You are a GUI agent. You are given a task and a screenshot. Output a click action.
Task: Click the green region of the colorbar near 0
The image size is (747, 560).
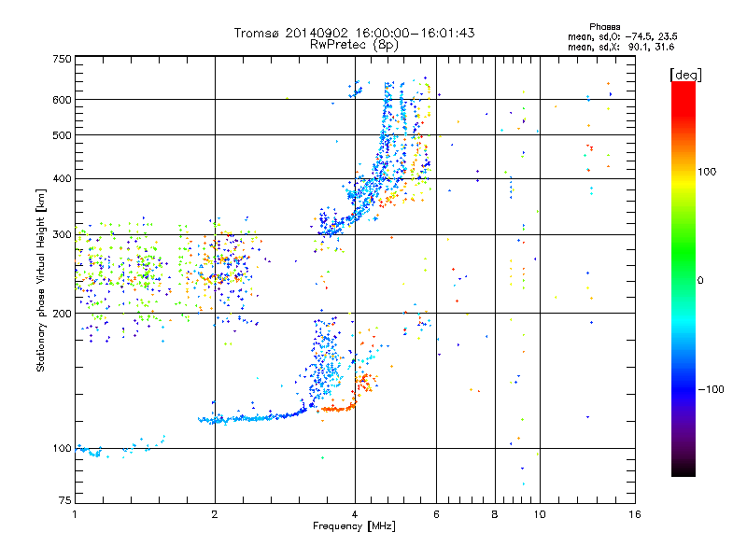click(684, 267)
